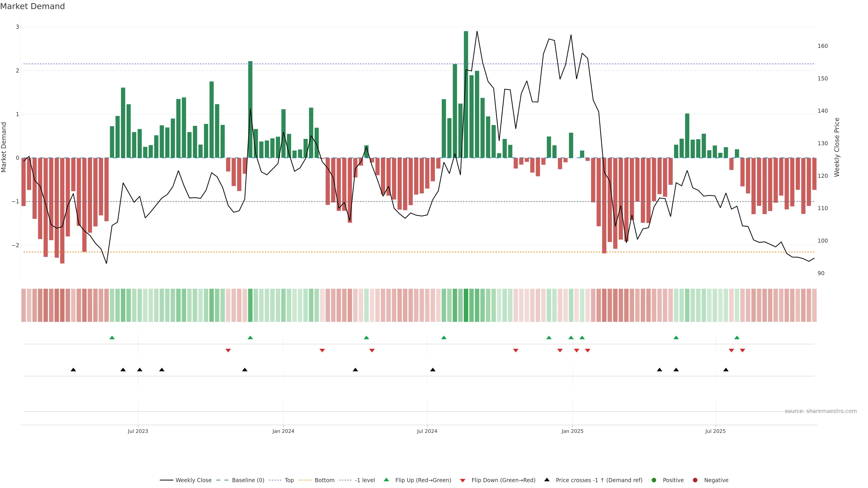Click the black Price crosses legend triangle icon
This screenshot has width=868, height=488.
click(547, 480)
